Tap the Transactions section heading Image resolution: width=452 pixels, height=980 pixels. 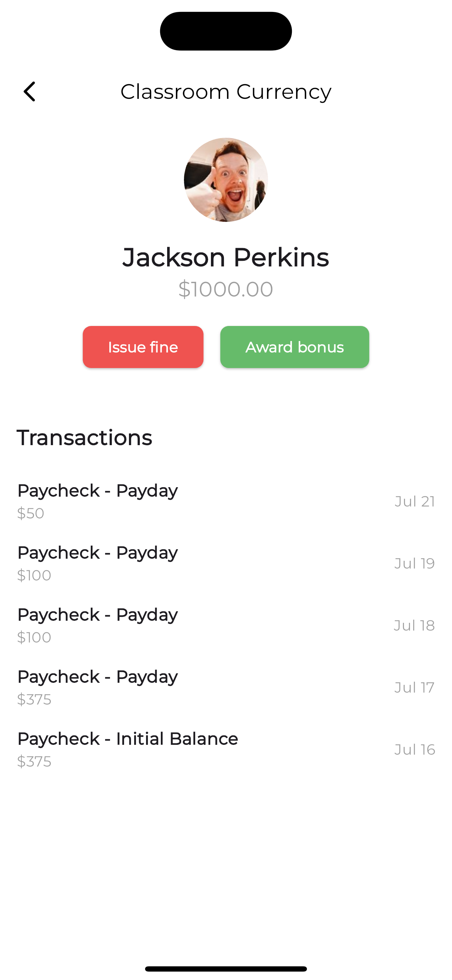coord(84,438)
